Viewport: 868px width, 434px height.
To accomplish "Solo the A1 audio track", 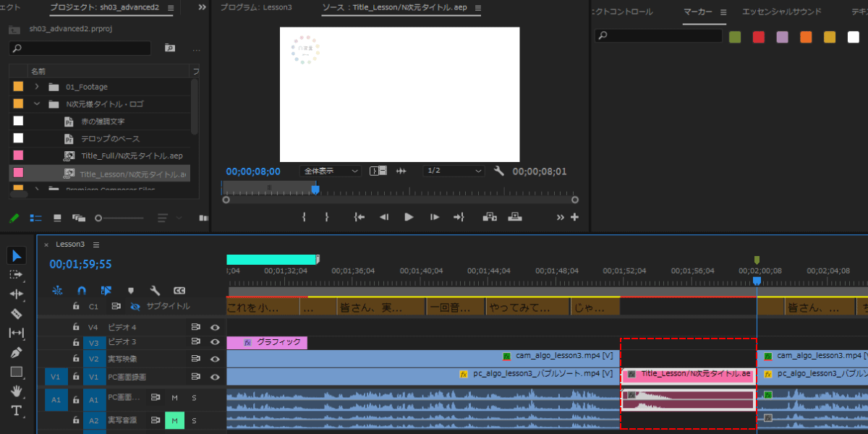I will coord(194,397).
